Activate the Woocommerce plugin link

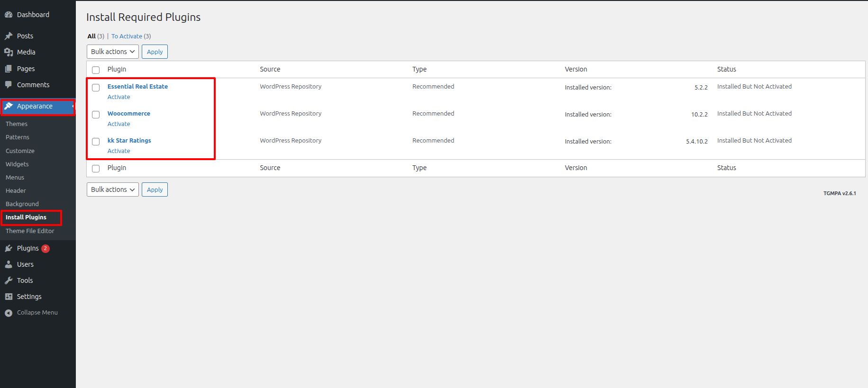click(119, 124)
